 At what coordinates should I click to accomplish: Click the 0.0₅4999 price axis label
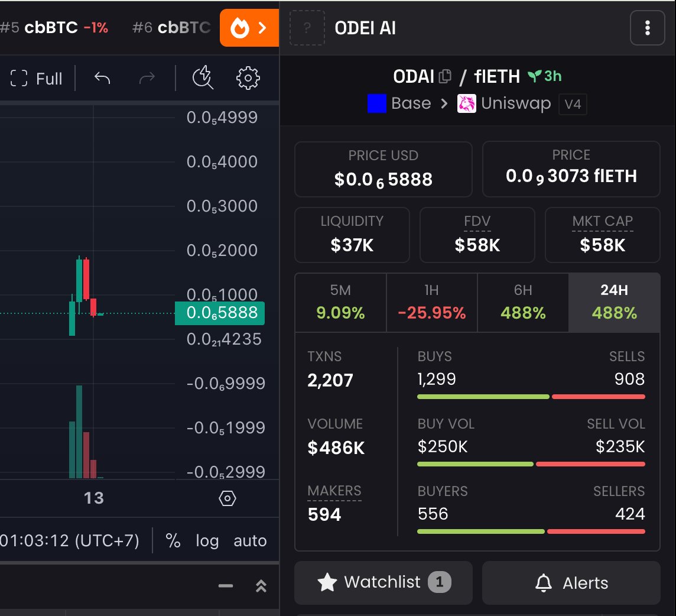point(222,117)
